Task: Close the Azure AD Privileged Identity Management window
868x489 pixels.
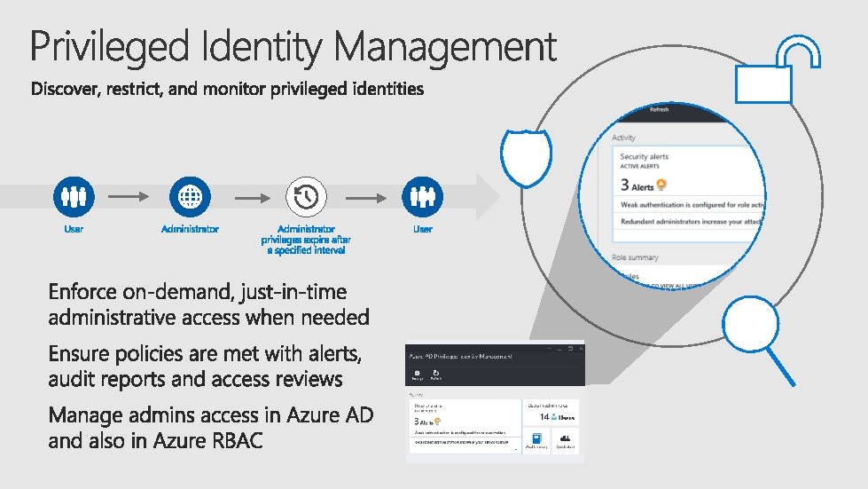Action: tap(582, 349)
